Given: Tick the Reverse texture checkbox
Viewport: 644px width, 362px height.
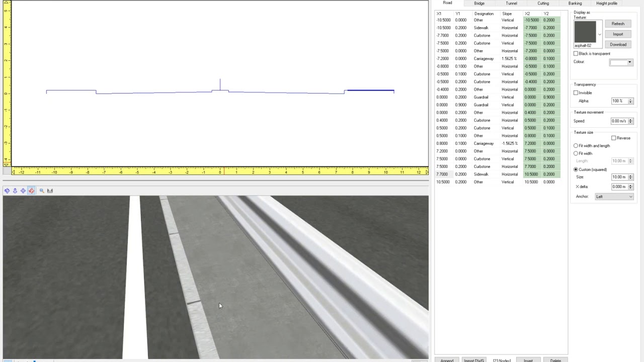Looking at the screenshot, I should point(614,138).
